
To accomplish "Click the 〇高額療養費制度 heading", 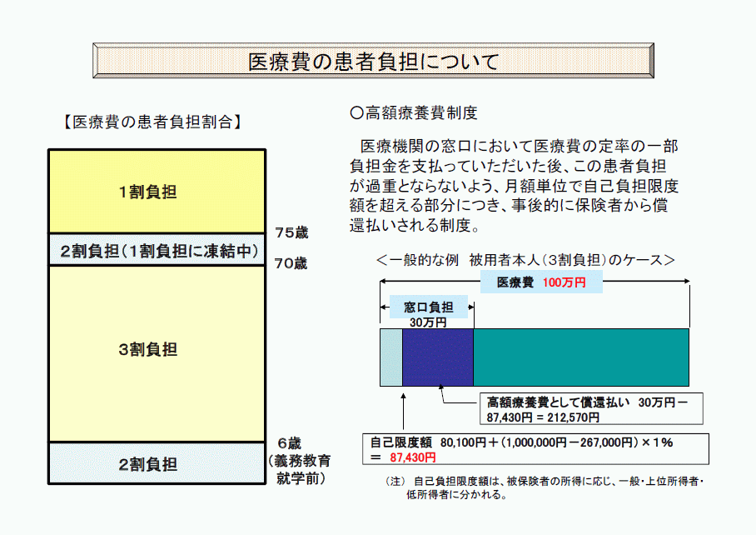I will coord(414,112).
